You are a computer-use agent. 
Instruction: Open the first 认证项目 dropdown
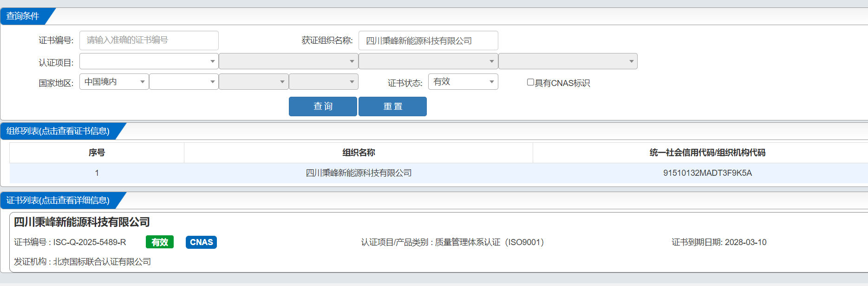[x=149, y=61]
